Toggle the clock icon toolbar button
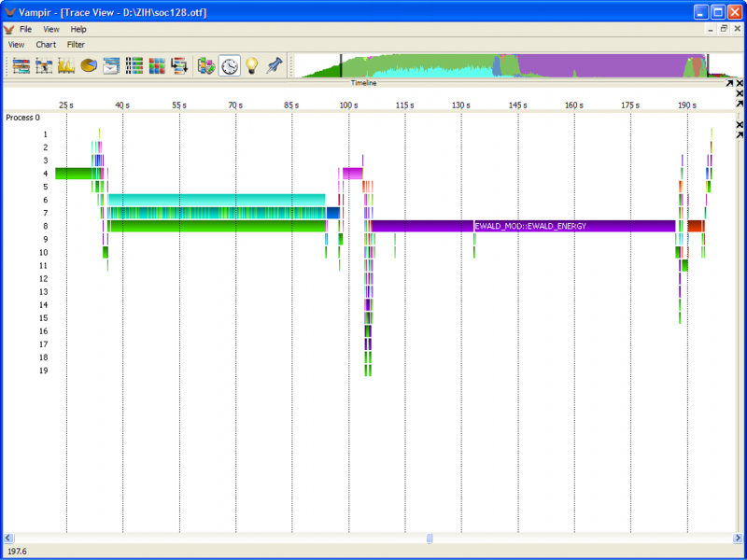This screenshot has width=747, height=560. (x=229, y=65)
